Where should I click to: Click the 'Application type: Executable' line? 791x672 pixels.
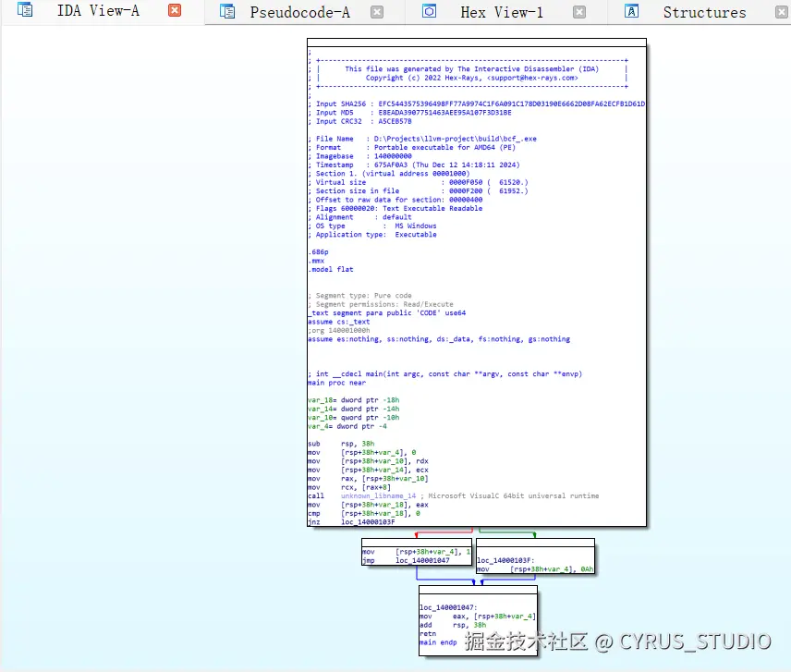pyautogui.click(x=372, y=235)
